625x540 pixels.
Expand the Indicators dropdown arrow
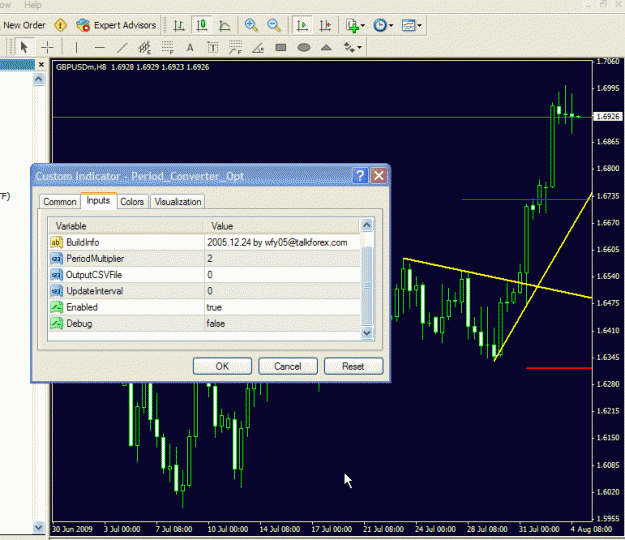(x=363, y=26)
